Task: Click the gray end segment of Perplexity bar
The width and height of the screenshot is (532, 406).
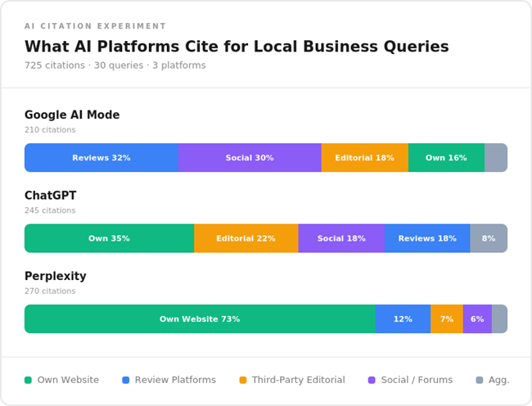Action: 500,319
